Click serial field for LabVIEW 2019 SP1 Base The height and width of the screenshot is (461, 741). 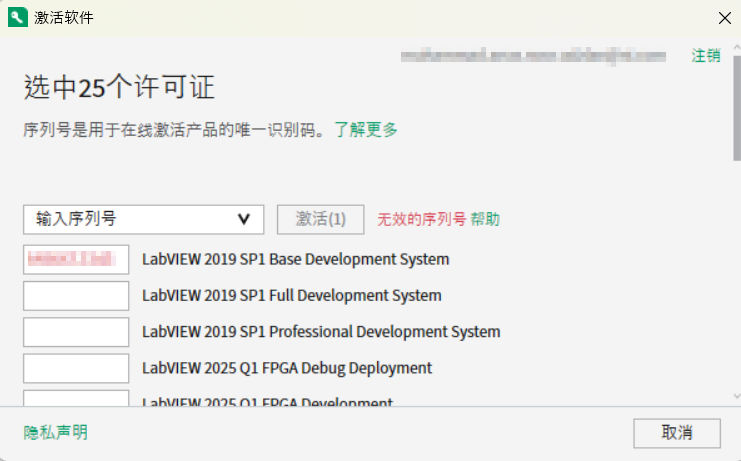point(76,260)
